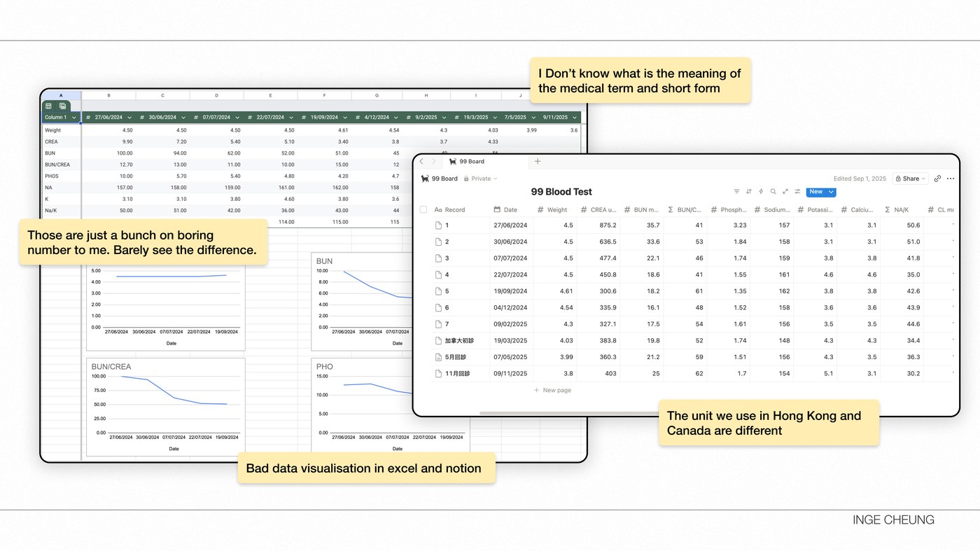
Task: Click the blue New button
Action: pyautogui.click(x=815, y=192)
